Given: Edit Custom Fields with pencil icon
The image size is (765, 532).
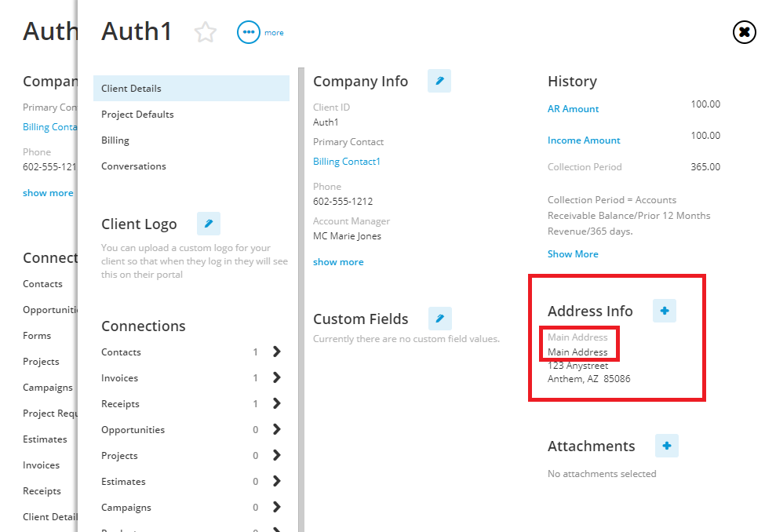Looking at the screenshot, I should tap(439, 319).
